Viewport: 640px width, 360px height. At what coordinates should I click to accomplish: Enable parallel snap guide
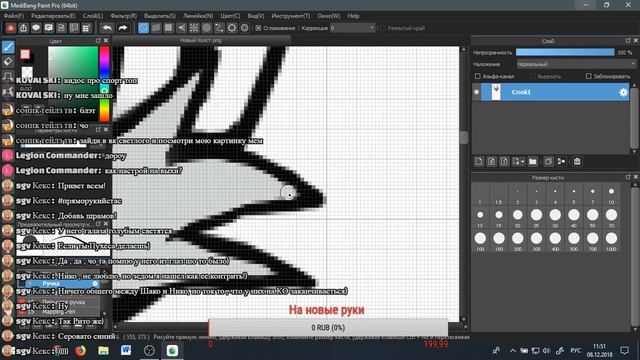(156, 28)
